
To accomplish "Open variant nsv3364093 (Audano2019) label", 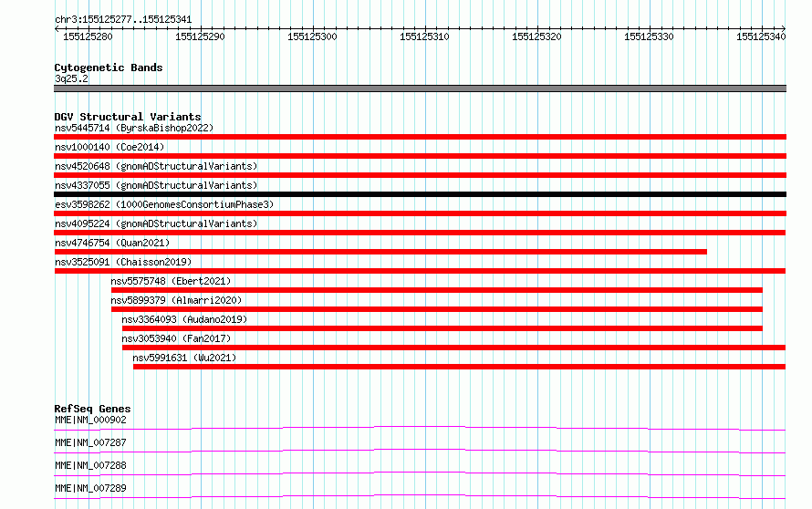I will [184, 319].
